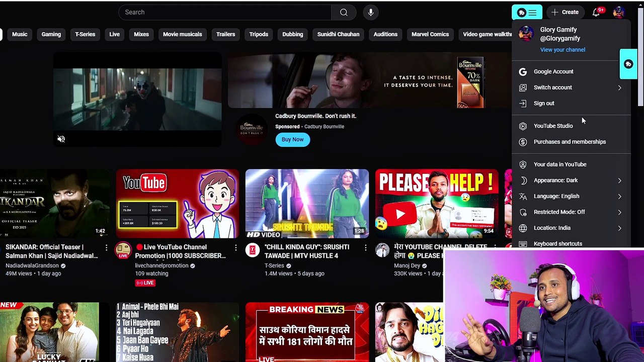
Task: Expand Switch account submenu arrow
Action: (x=619, y=87)
